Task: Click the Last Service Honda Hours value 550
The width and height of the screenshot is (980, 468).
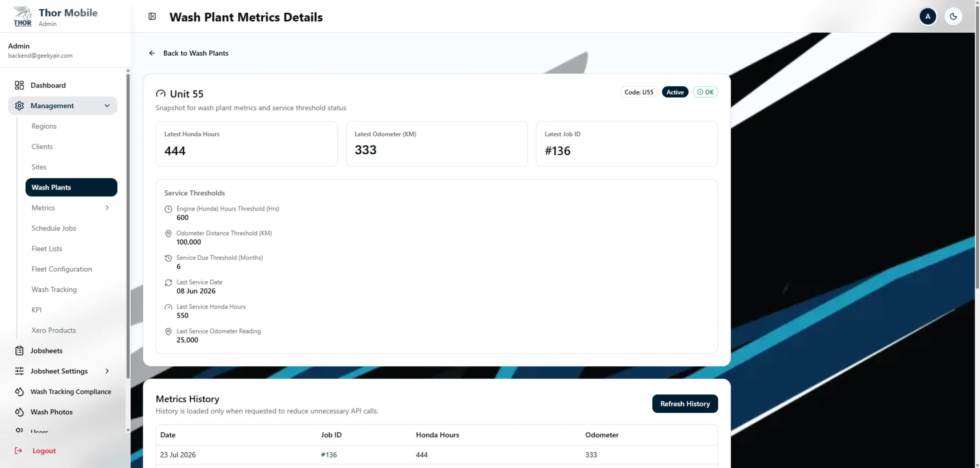Action: coord(182,316)
